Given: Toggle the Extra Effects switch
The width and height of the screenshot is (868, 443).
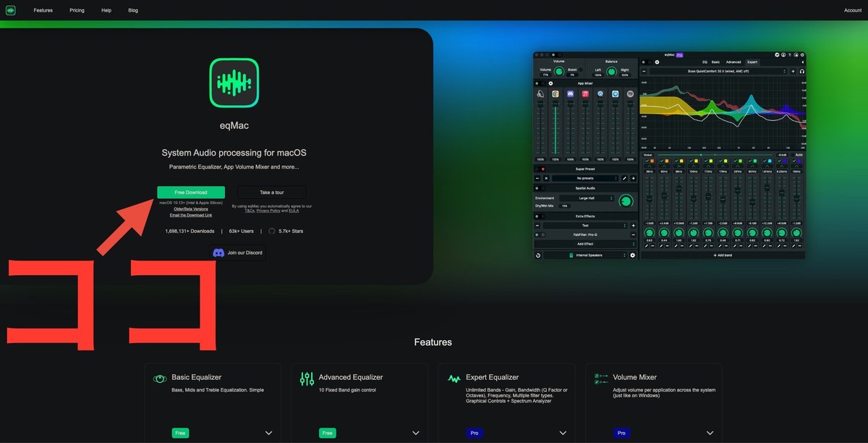Looking at the screenshot, I should [539, 216].
